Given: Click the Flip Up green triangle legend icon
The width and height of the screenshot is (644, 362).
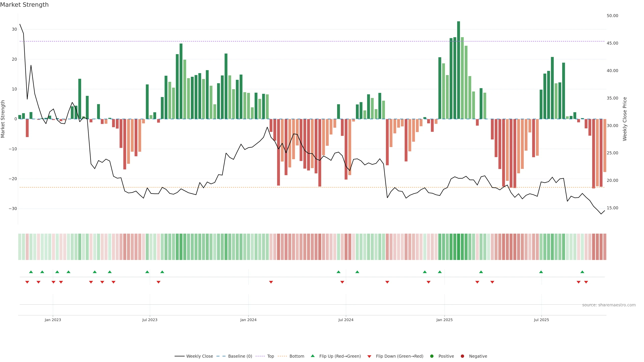Looking at the screenshot, I should (x=312, y=356).
